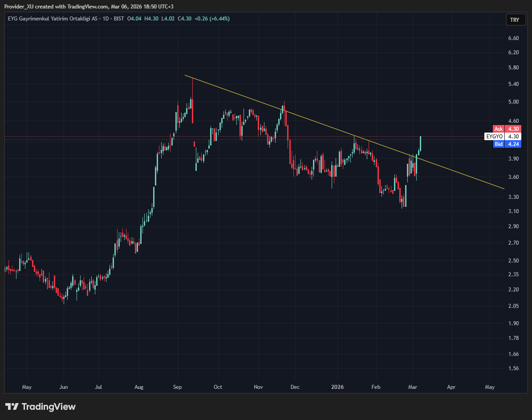
Task: Click the 6.60 price axis label
Action: click(x=513, y=38)
